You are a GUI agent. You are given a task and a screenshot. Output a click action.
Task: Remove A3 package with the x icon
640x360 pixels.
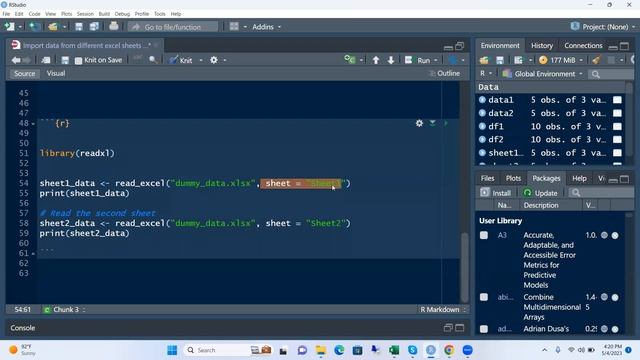tap(615, 235)
